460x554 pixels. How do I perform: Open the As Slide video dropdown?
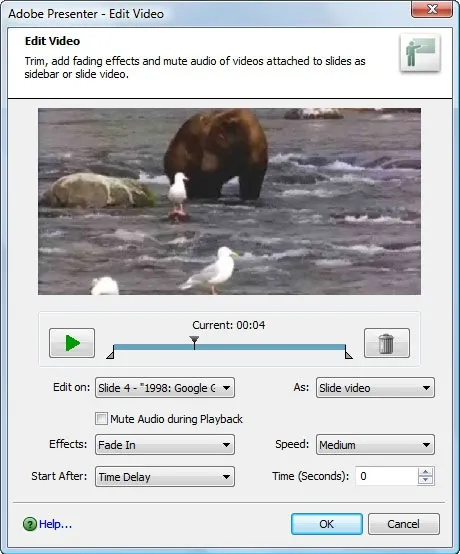[x=375, y=388]
